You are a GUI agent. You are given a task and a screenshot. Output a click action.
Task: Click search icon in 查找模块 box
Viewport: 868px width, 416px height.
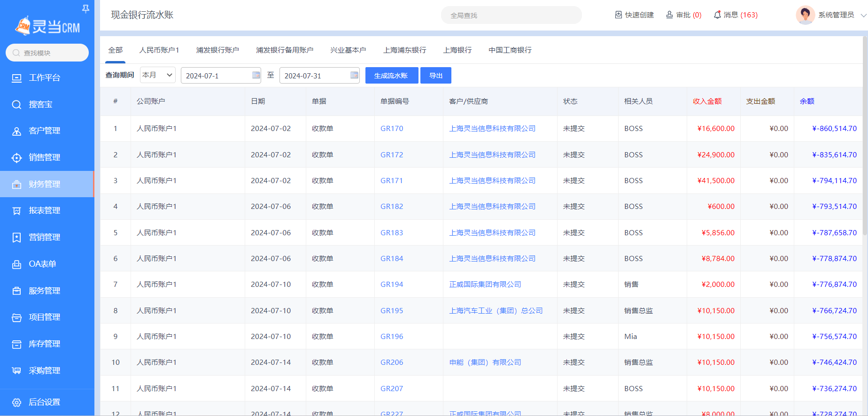16,53
